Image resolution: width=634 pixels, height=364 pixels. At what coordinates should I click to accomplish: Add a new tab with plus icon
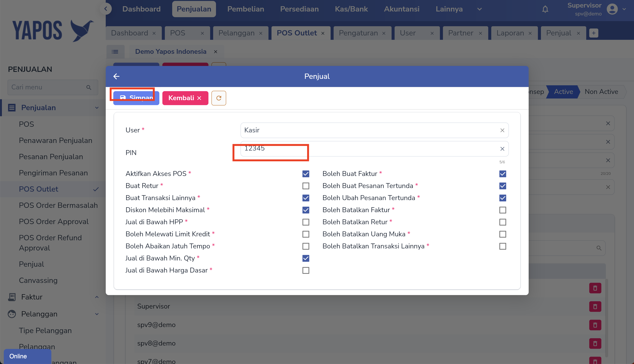(x=594, y=33)
